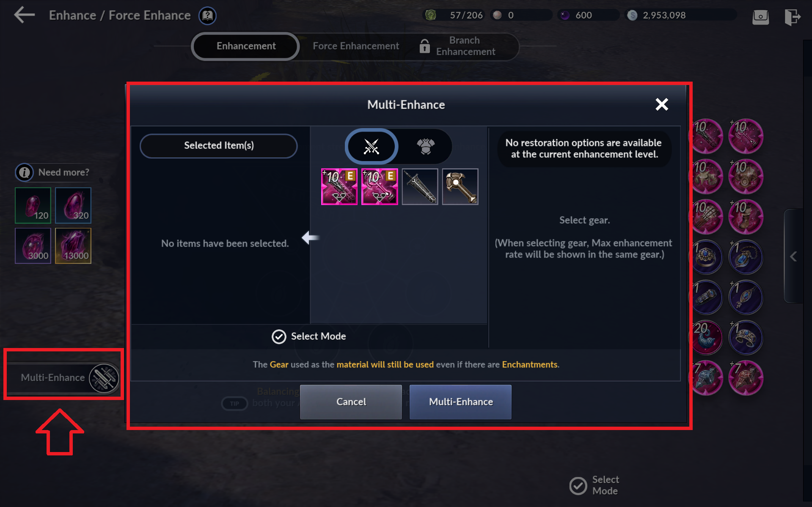This screenshot has height=507, width=812.
Task: Click the Need more info icon
Action: pos(25,172)
